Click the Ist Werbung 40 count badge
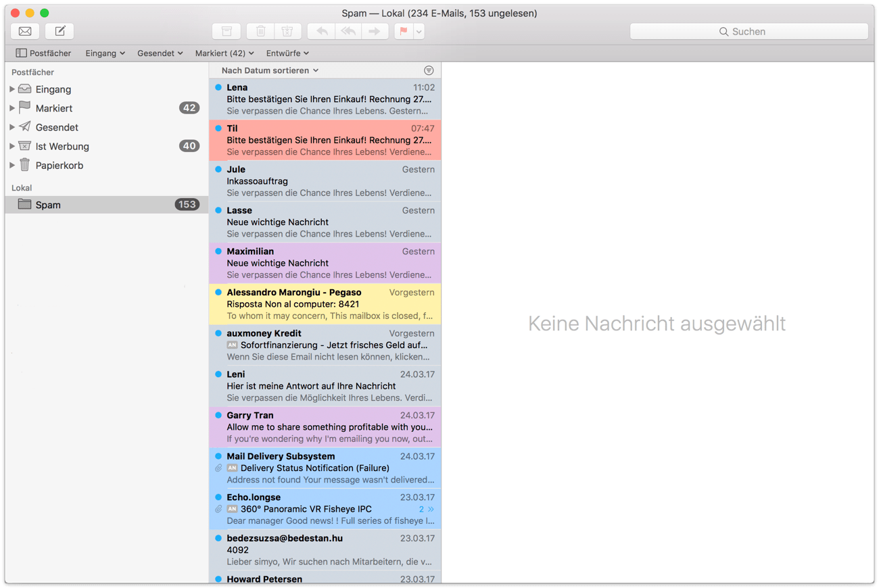 pyautogui.click(x=189, y=146)
